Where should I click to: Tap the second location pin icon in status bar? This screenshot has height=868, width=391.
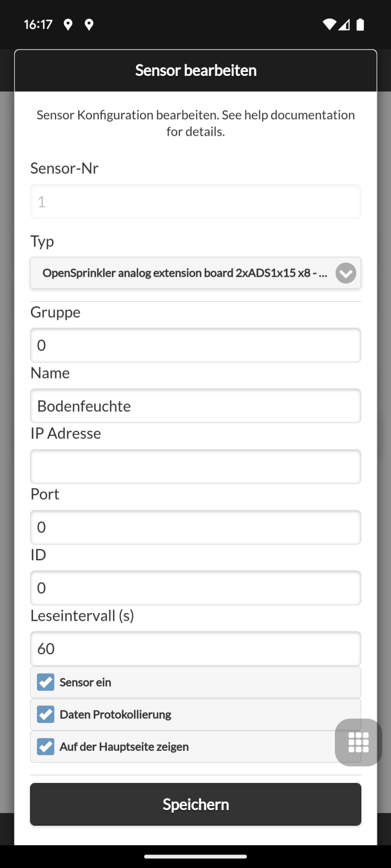[89, 24]
